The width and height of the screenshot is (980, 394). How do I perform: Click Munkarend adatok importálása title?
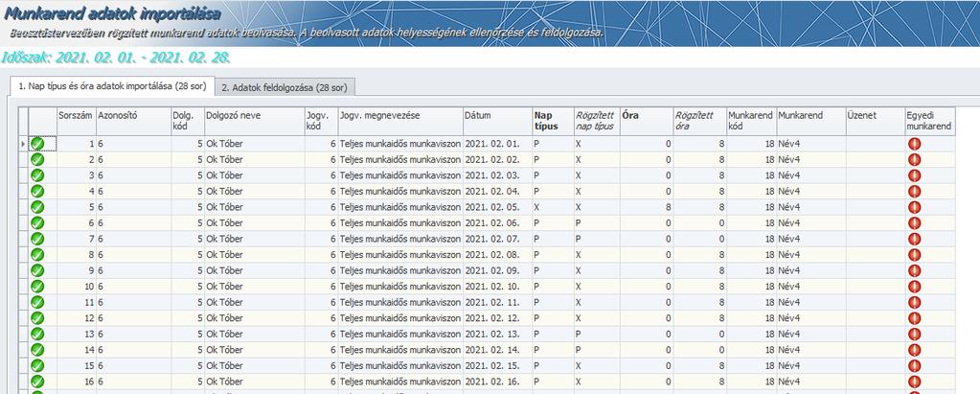(112, 12)
